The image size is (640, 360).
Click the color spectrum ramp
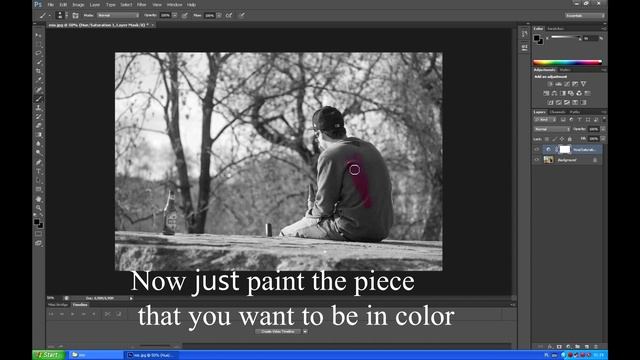click(567, 62)
